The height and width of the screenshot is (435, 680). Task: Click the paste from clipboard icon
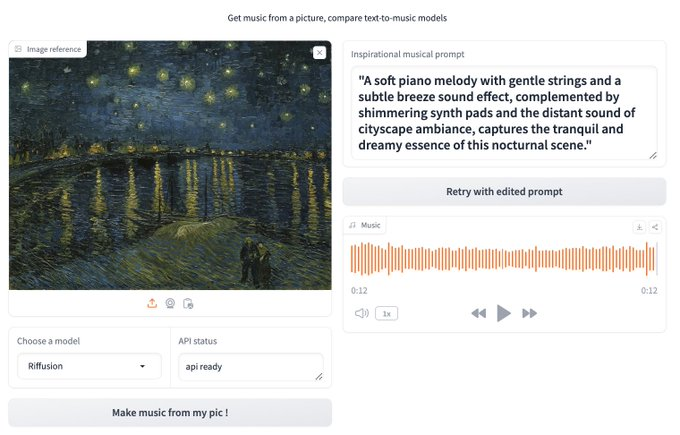point(188,303)
